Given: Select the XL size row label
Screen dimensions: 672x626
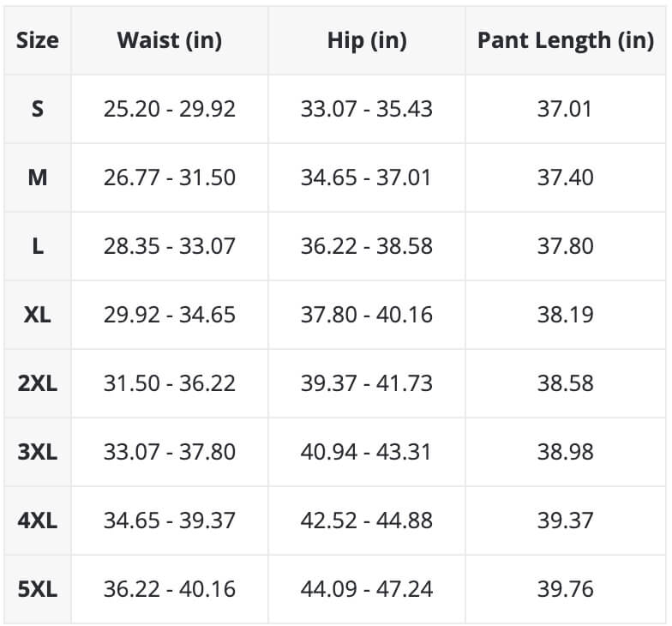Looking at the screenshot, I should click(x=38, y=315).
